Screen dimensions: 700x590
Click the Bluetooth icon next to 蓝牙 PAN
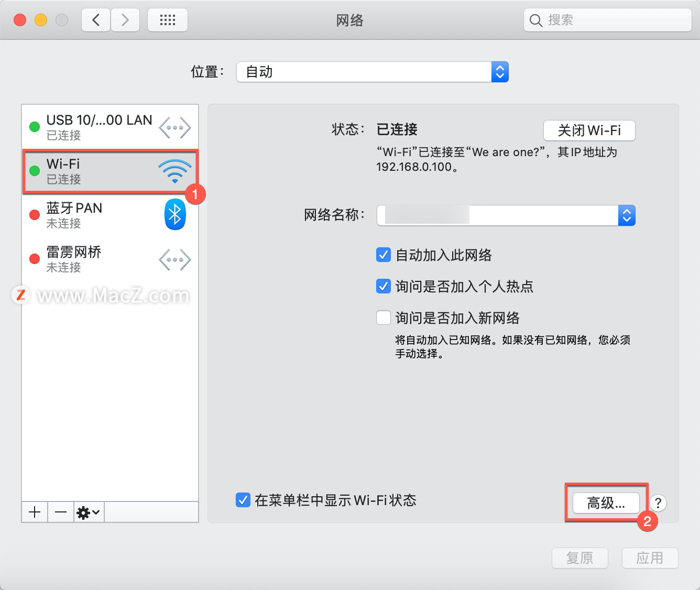coord(175,214)
